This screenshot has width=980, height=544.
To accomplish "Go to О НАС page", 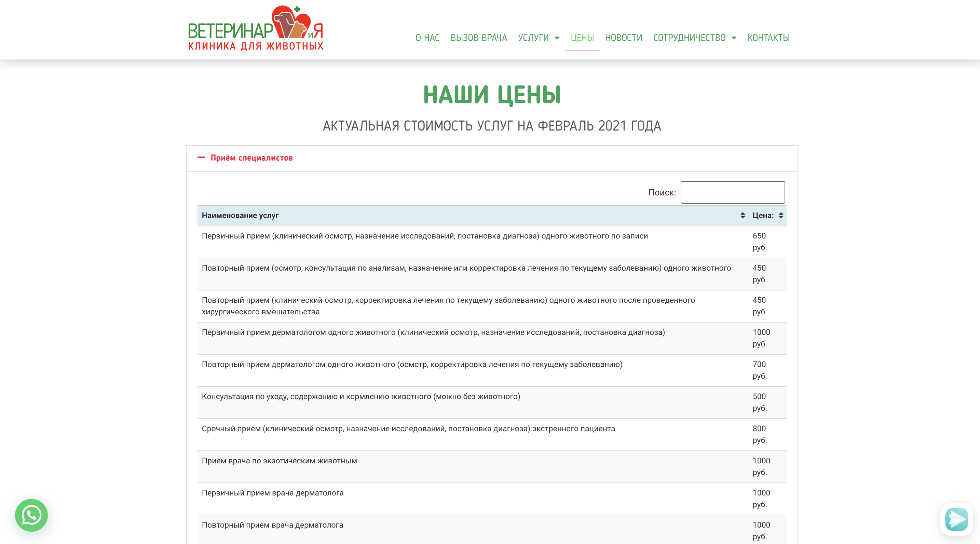I will click(x=427, y=38).
